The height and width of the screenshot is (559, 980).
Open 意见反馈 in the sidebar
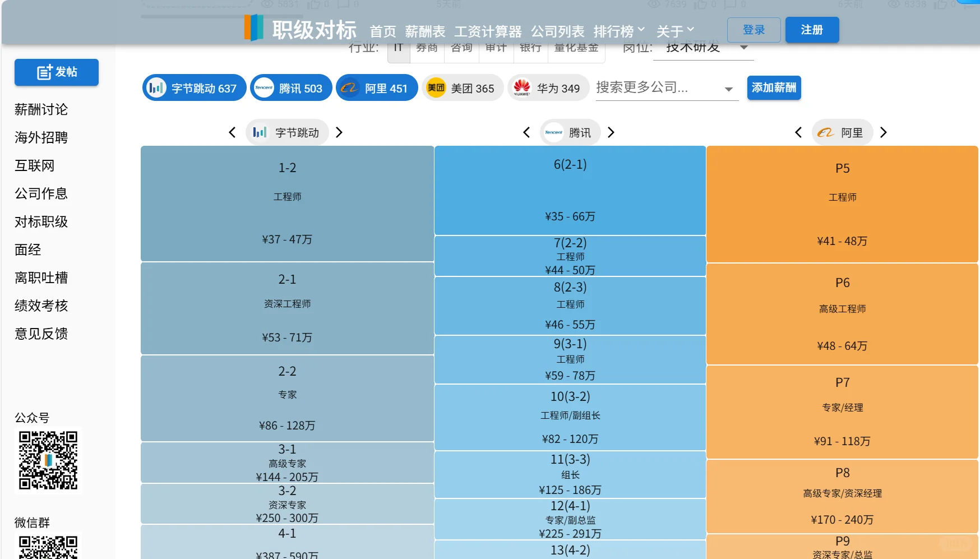41,334
